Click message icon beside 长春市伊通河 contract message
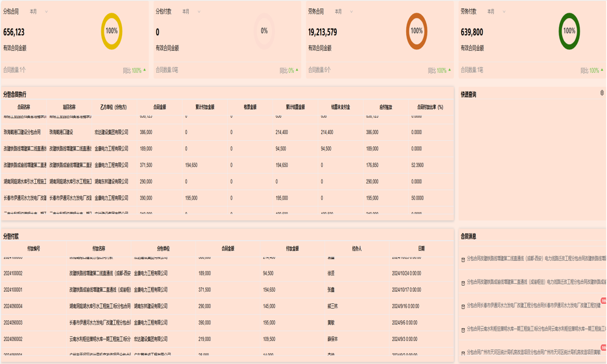This screenshot has width=607, height=364. click(x=463, y=306)
